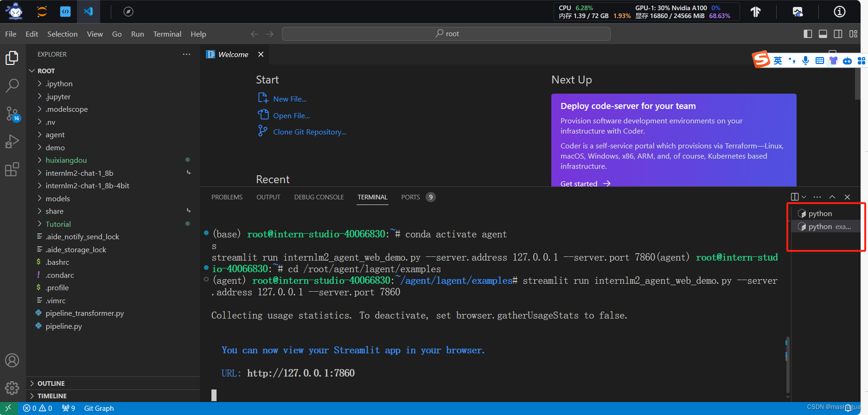Open Source Control with 16 badge

coord(12,114)
